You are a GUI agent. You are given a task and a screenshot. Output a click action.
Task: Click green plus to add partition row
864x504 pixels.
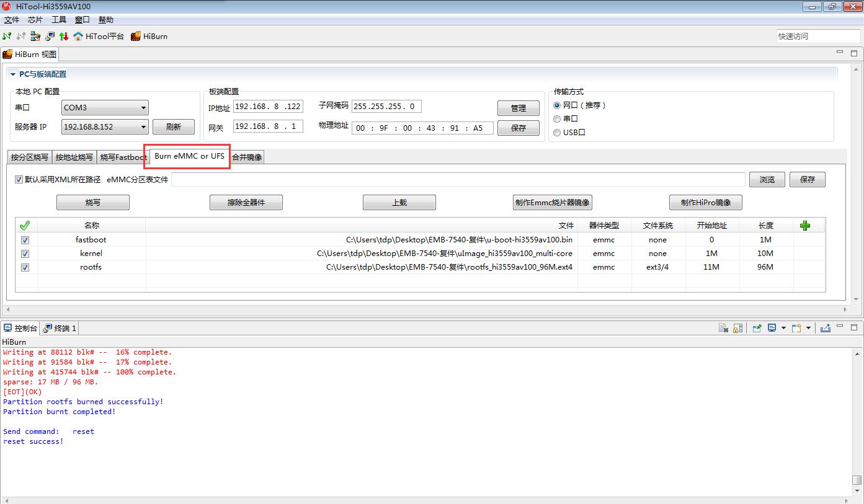click(805, 226)
